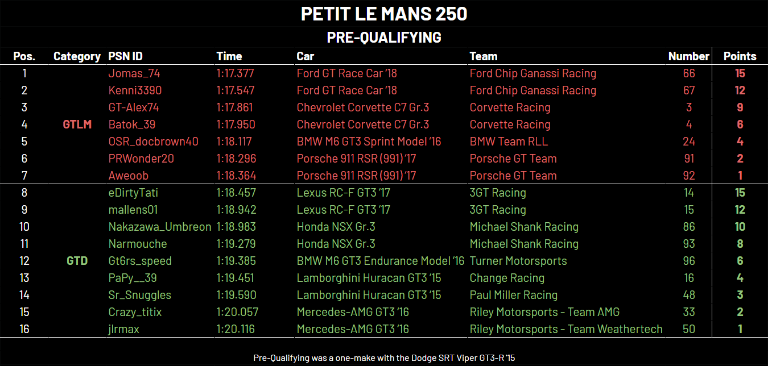Click the Time column header
Screen dimensions: 768x366
pyautogui.click(x=227, y=56)
